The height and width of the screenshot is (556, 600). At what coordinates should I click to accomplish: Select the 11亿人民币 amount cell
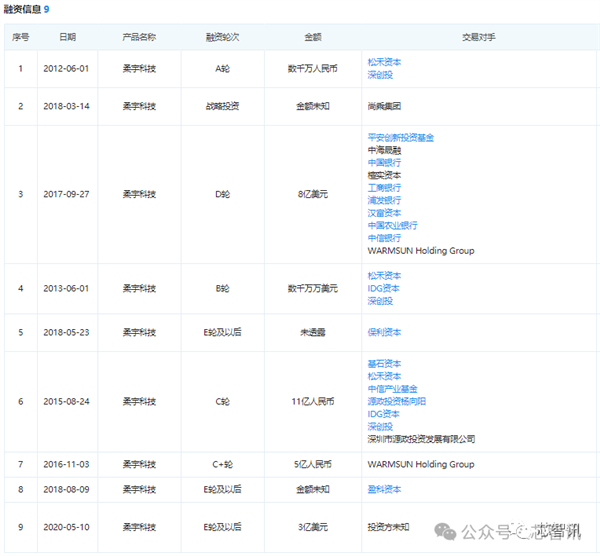pyautogui.click(x=313, y=401)
